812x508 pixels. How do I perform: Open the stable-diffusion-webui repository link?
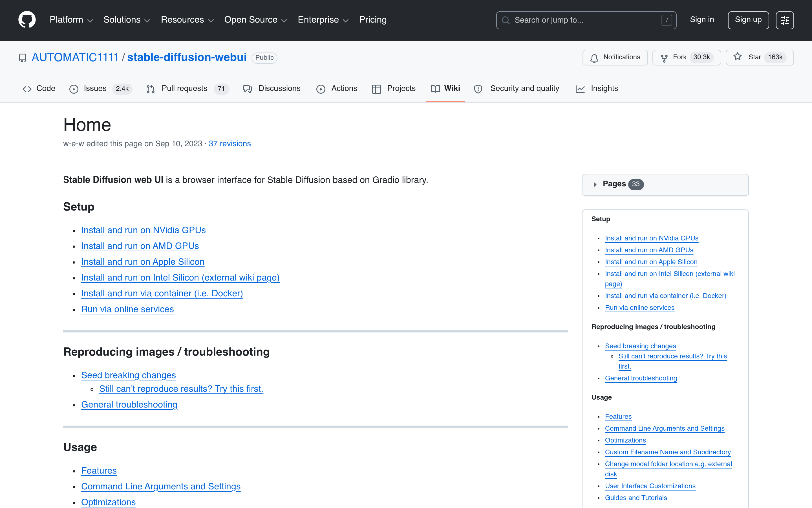click(187, 58)
